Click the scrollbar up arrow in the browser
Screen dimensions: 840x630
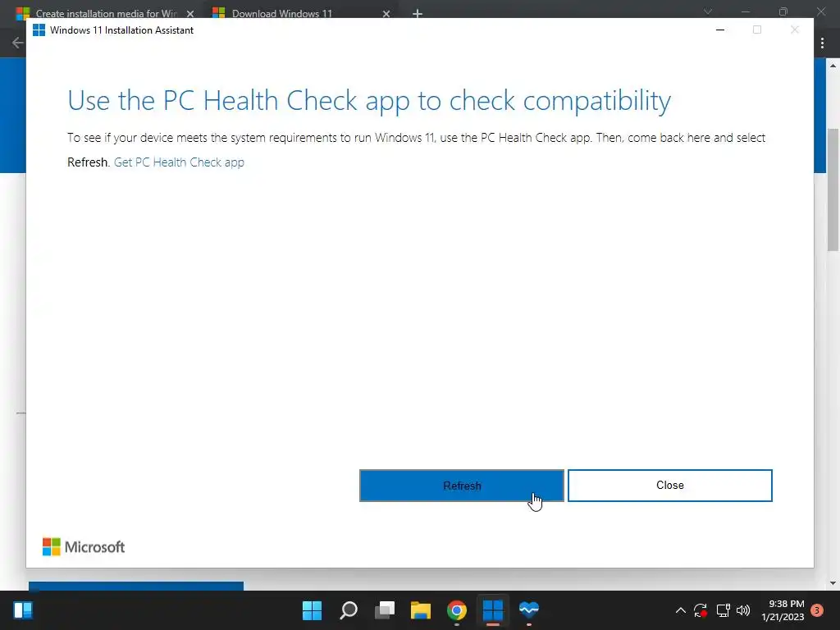tap(833, 66)
